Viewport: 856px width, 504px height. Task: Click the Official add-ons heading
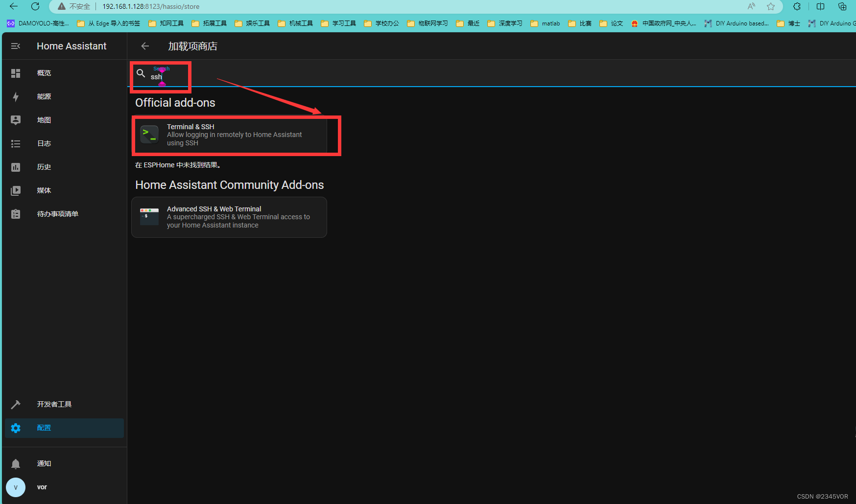point(175,103)
